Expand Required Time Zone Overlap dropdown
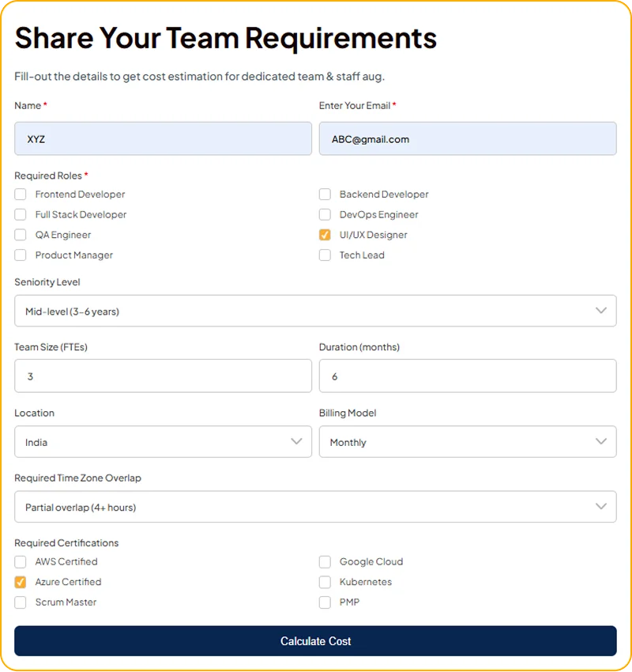This screenshot has width=632, height=672. tap(315, 507)
